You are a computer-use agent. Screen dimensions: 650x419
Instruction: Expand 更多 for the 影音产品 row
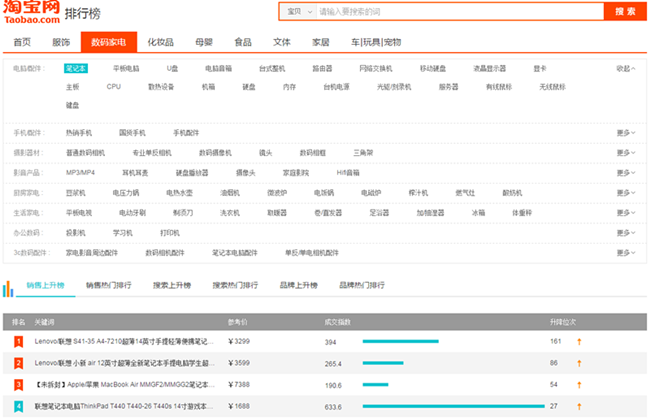pyautogui.click(x=626, y=172)
